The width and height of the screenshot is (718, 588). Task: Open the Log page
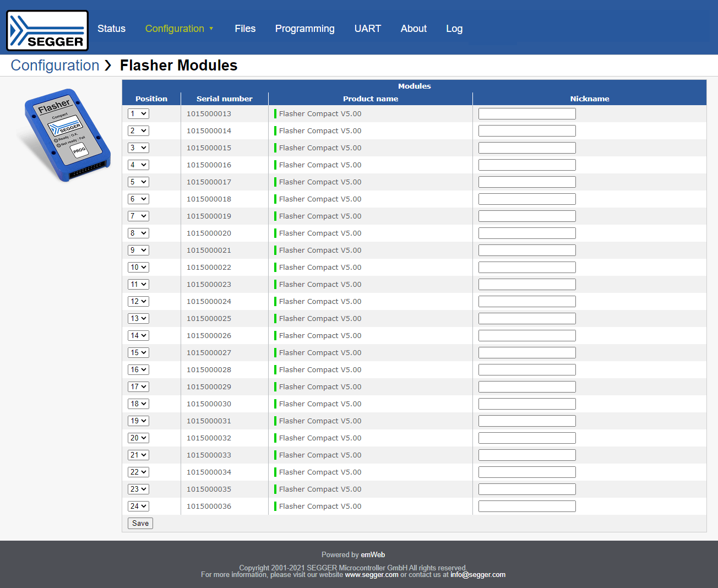454,29
